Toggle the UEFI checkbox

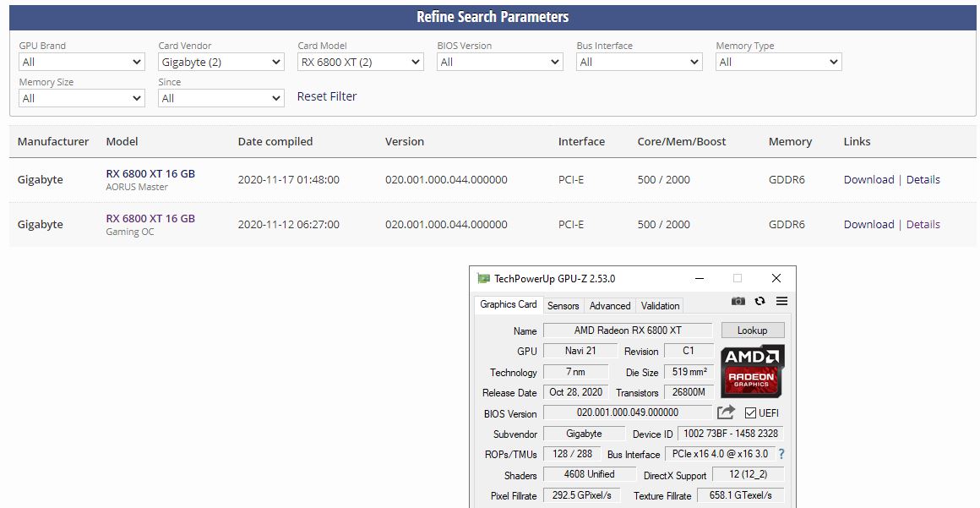(750, 412)
